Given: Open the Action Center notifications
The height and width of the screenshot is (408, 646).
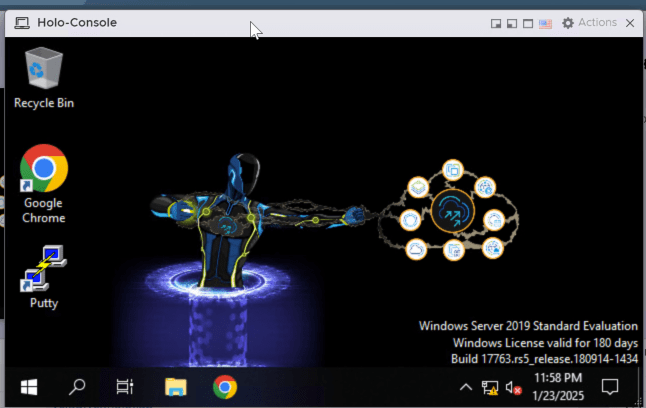Looking at the screenshot, I should point(610,387).
